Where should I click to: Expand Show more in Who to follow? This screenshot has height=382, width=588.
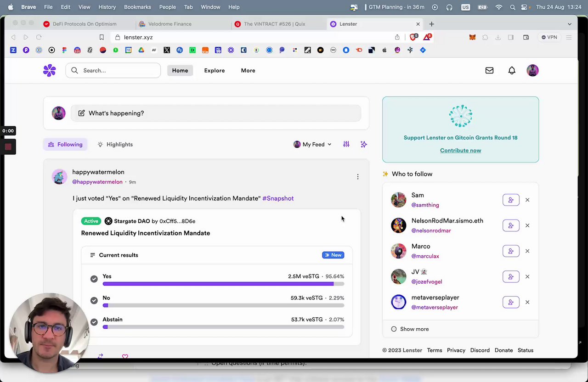(410, 329)
